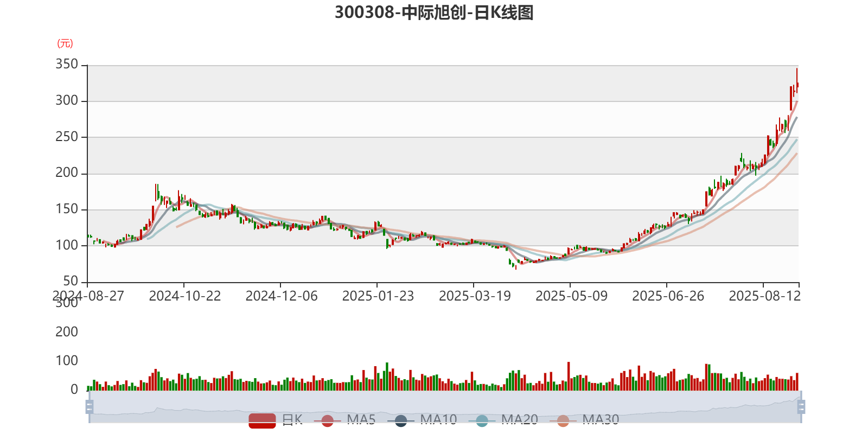868x434 pixels.
Task: Toggle the MA5 moving average legend
Action: point(344,420)
